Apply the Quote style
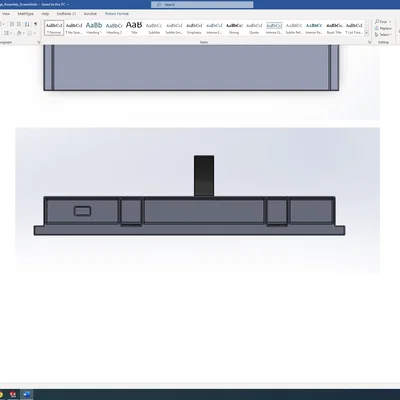The image size is (400, 400). tap(254, 28)
